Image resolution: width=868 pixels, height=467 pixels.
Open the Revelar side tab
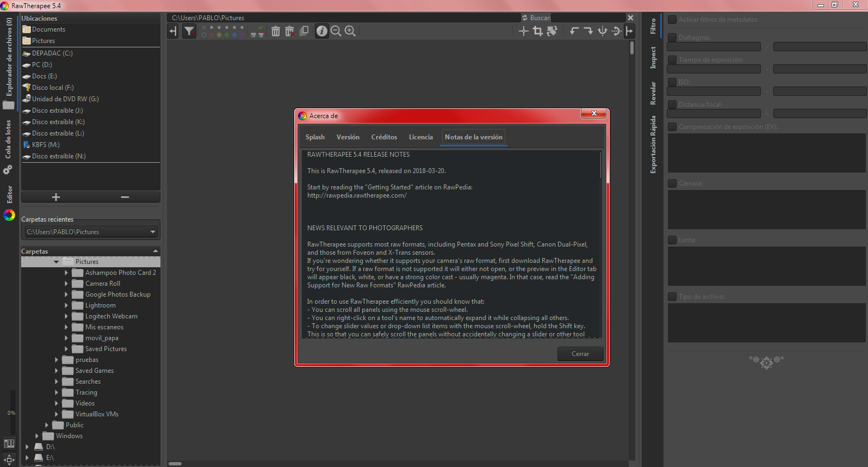(653, 93)
